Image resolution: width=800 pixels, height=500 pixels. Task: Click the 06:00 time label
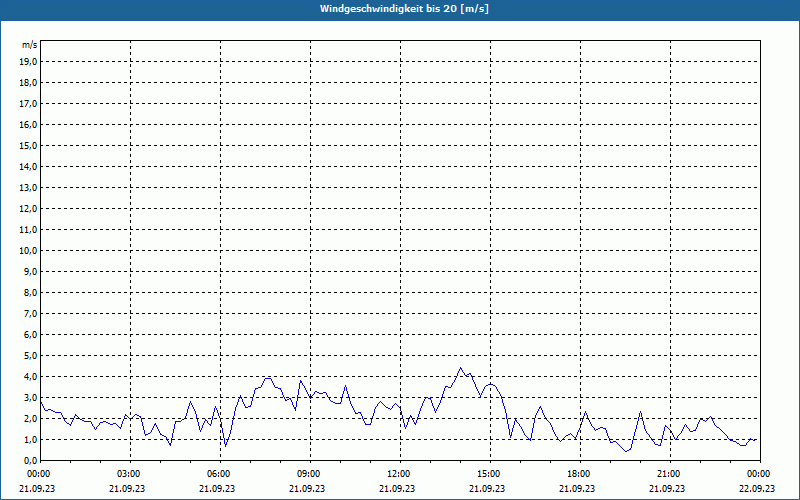[x=220, y=474]
